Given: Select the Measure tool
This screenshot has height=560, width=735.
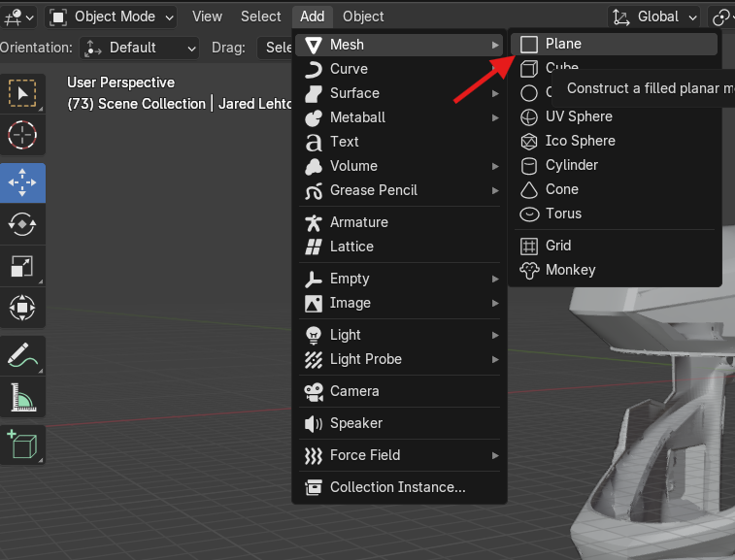Looking at the screenshot, I should point(22,397).
